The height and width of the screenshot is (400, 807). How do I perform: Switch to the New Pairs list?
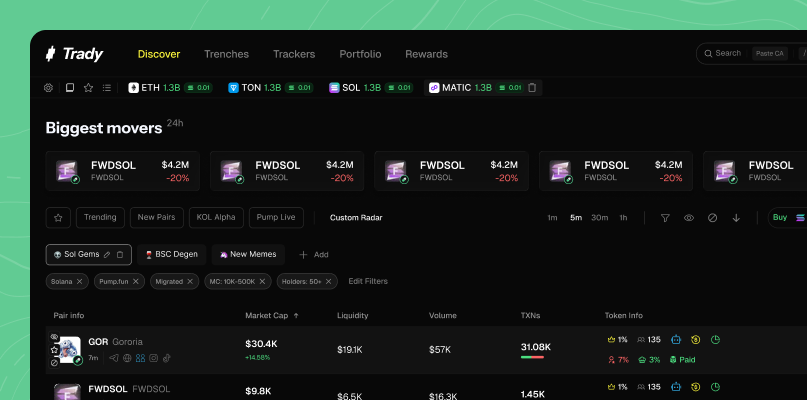pos(156,218)
